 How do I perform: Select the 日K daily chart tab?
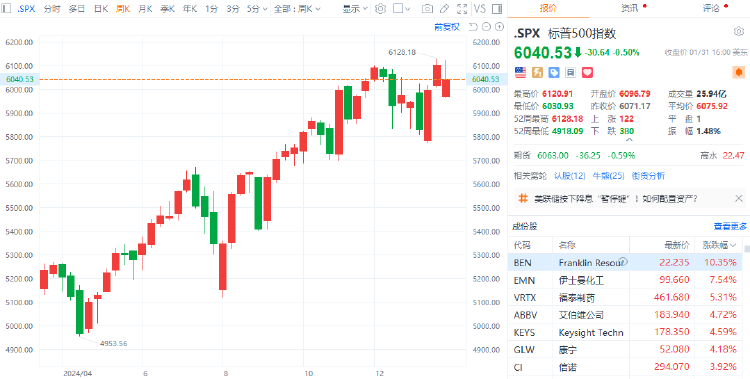pyautogui.click(x=100, y=9)
